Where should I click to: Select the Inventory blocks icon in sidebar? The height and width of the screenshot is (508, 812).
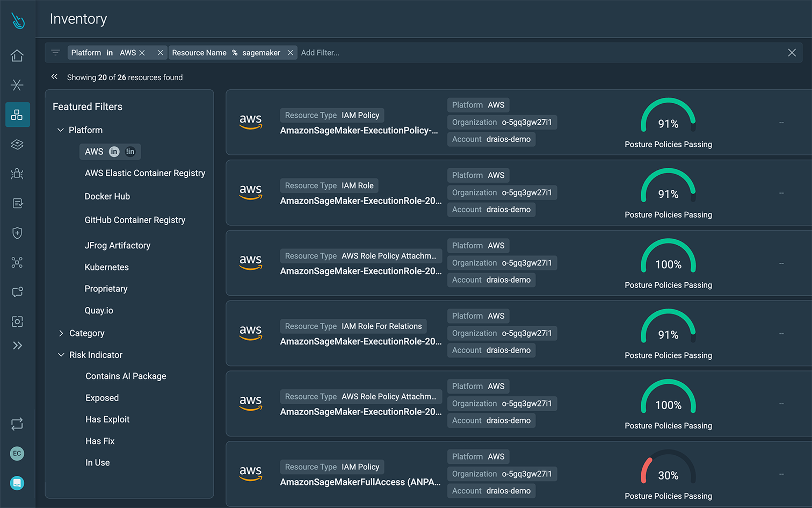click(17, 115)
